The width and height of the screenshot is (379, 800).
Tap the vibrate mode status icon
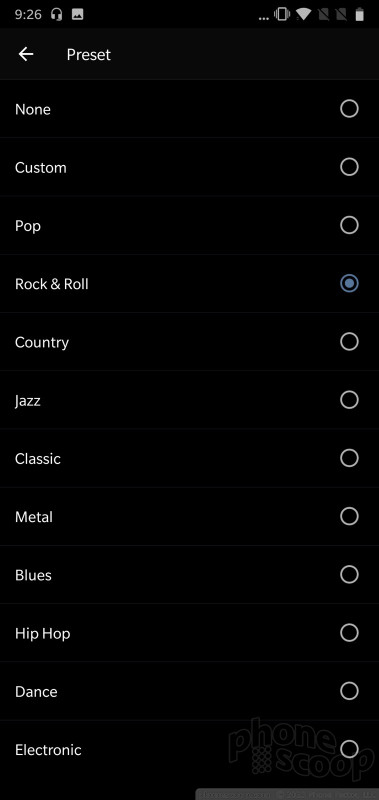point(282,14)
